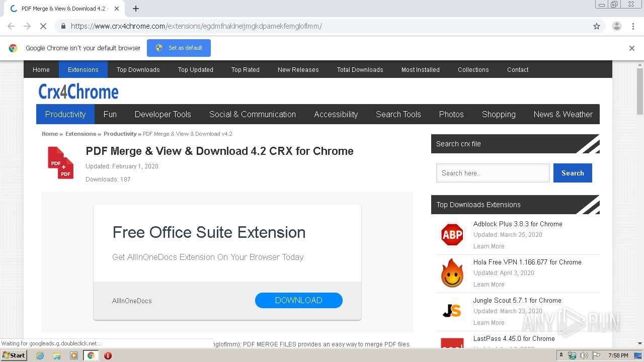
Task: Click the page vertical scrollbar
Action: click(x=640, y=91)
